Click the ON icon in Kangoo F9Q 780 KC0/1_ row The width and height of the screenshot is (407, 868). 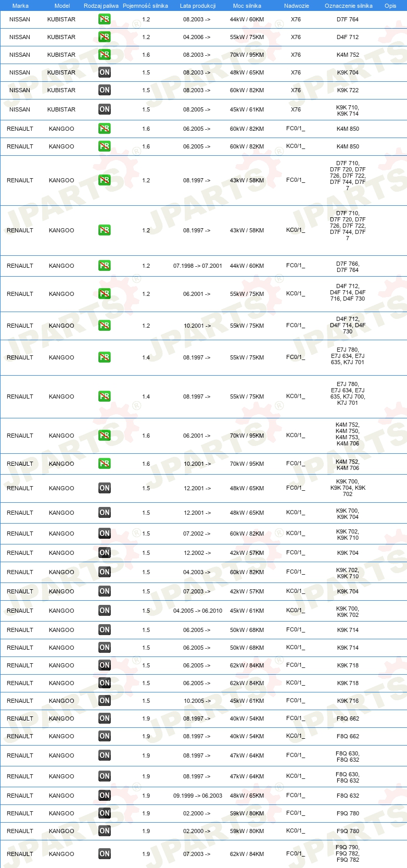(104, 831)
